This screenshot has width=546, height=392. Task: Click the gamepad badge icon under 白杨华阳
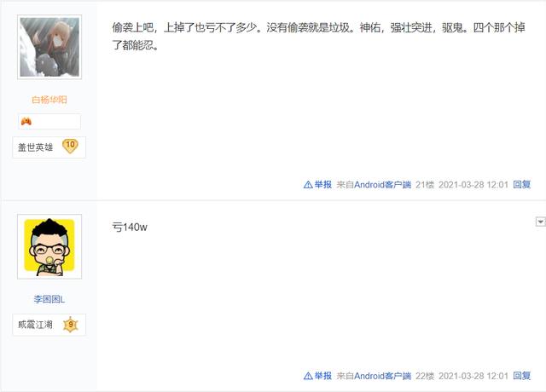click(26, 121)
